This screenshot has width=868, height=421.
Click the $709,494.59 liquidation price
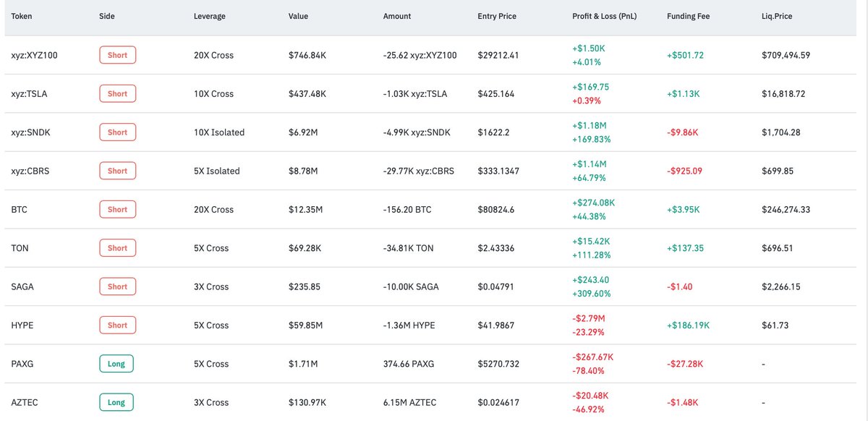coord(786,55)
